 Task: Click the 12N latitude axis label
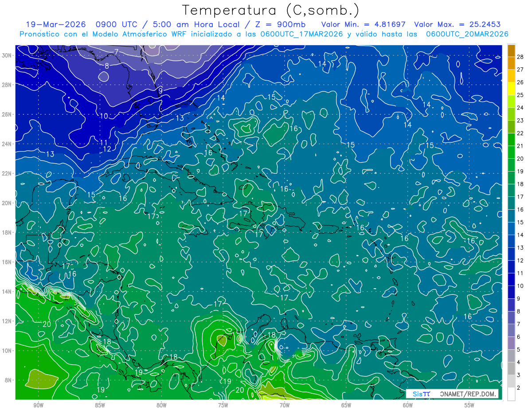click(x=8, y=321)
